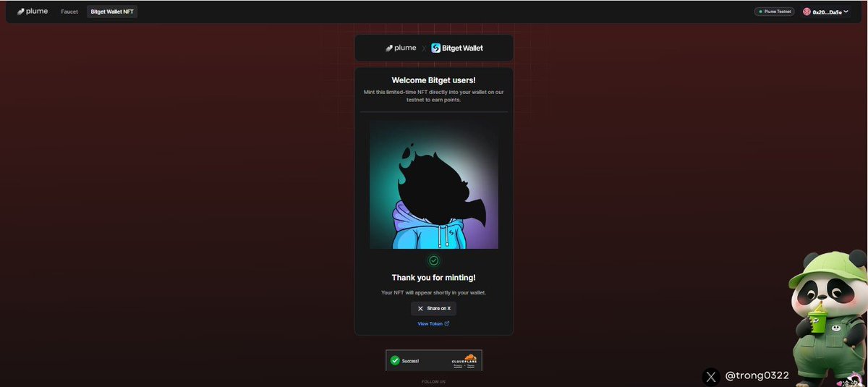Click the Plume logo in the navbar
868x387 pixels.
coord(33,12)
